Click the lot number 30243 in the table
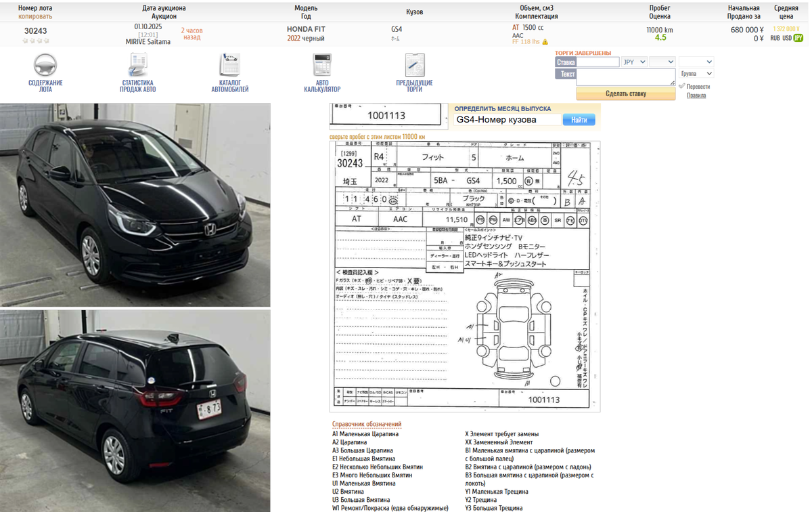812x512 pixels. [x=35, y=30]
